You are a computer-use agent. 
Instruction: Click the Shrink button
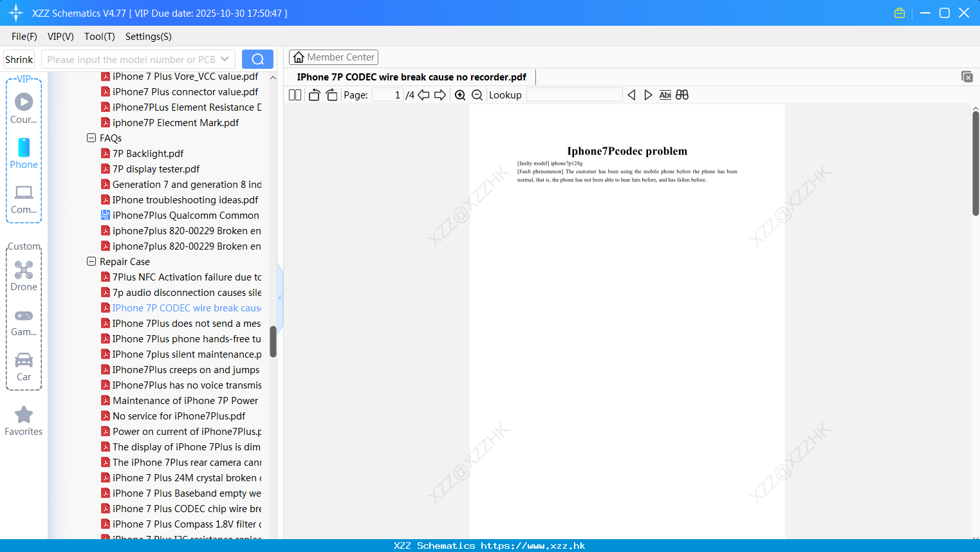pyautogui.click(x=19, y=59)
